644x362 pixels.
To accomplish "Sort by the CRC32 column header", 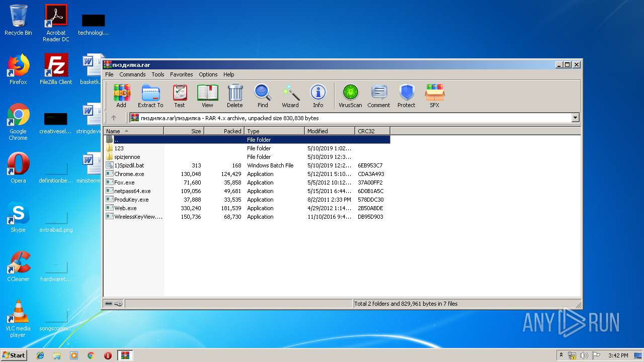I will point(372,131).
